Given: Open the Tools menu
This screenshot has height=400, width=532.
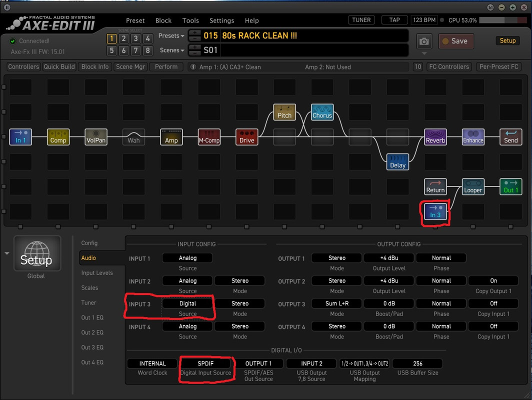Looking at the screenshot, I should click(x=190, y=20).
